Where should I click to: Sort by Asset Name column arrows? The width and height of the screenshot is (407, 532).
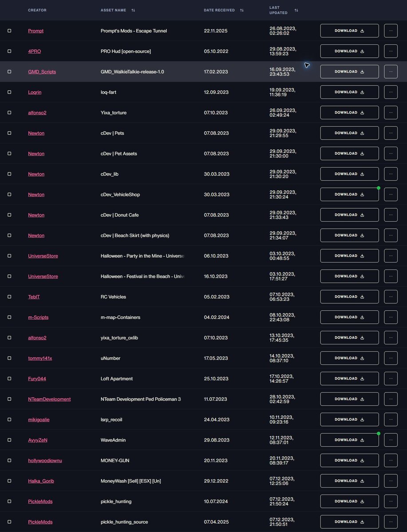pyautogui.click(x=133, y=10)
